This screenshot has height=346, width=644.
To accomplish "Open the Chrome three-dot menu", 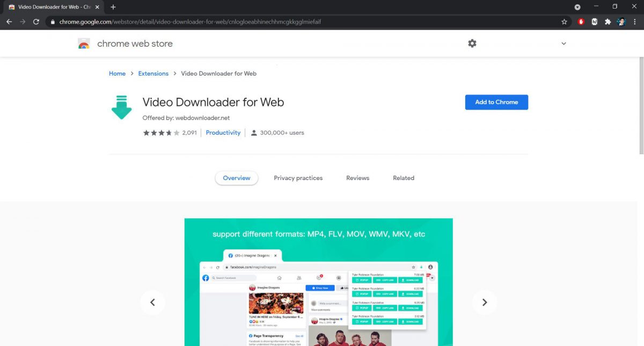I will click(635, 21).
